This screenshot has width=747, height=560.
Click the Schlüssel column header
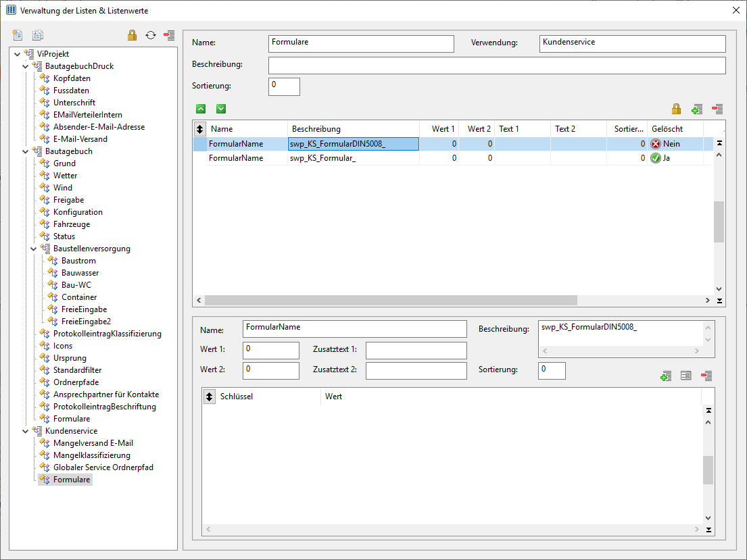point(268,397)
